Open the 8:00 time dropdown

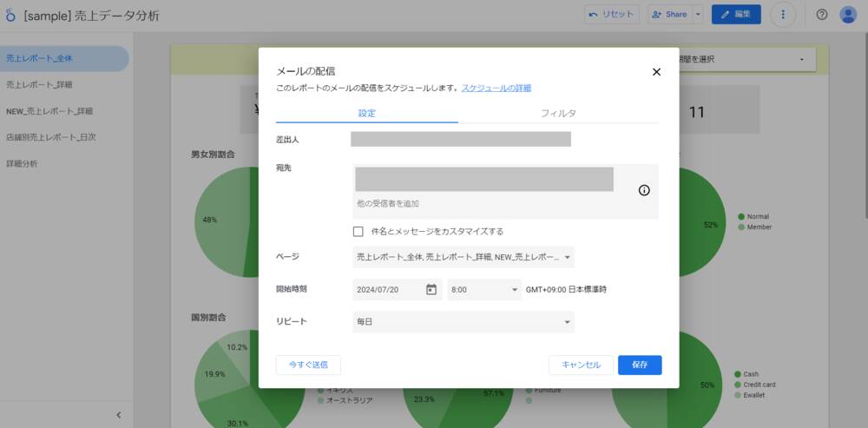point(483,289)
